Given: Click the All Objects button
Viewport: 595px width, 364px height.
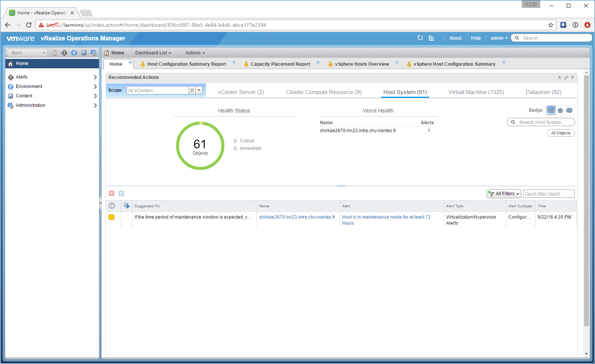Looking at the screenshot, I should [561, 133].
